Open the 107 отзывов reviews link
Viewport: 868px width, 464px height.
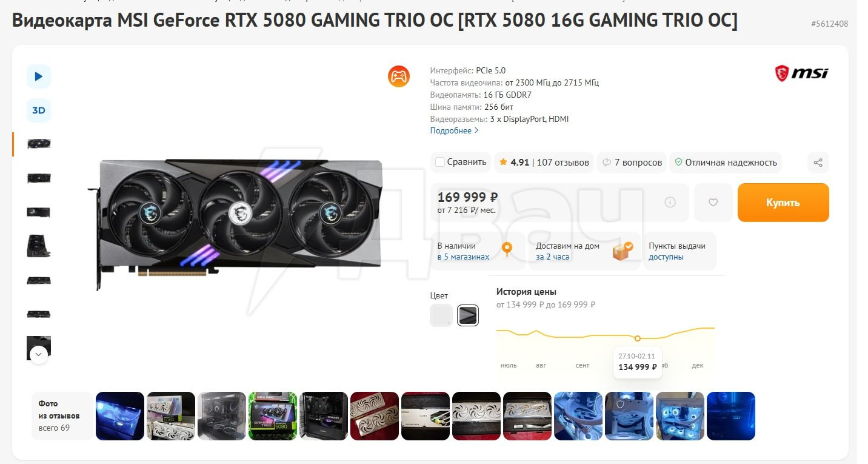[563, 163]
